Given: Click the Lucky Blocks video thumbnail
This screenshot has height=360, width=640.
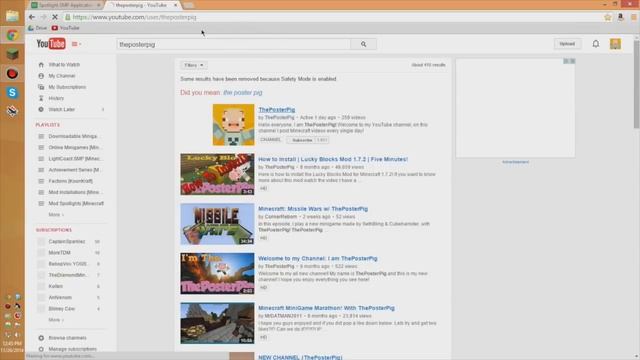Looking at the screenshot, I should (217, 174).
